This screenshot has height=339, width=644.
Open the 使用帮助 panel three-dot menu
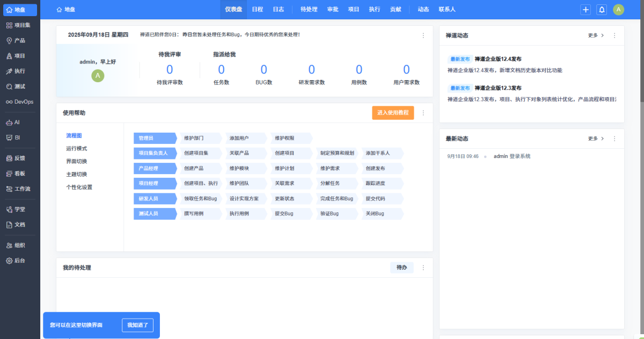423,113
